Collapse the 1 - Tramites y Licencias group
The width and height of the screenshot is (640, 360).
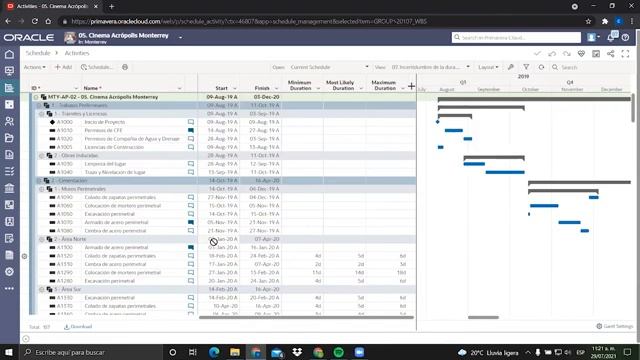(x=42, y=114)
